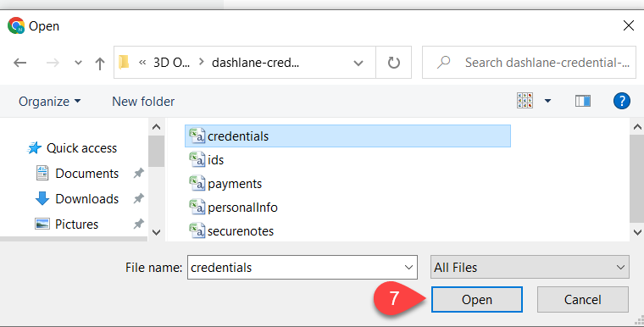Show the preview pane
This screenshot has width=644, height=327.
pos(583,101)
